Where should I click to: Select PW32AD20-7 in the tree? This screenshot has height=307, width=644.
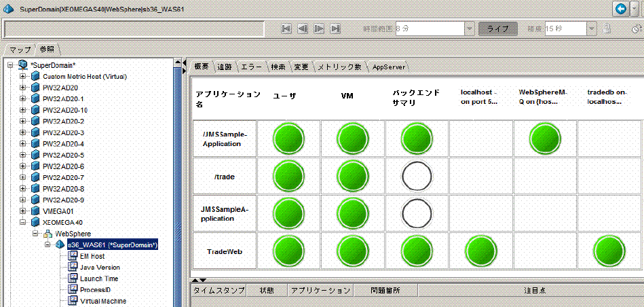tap(63, 177)
